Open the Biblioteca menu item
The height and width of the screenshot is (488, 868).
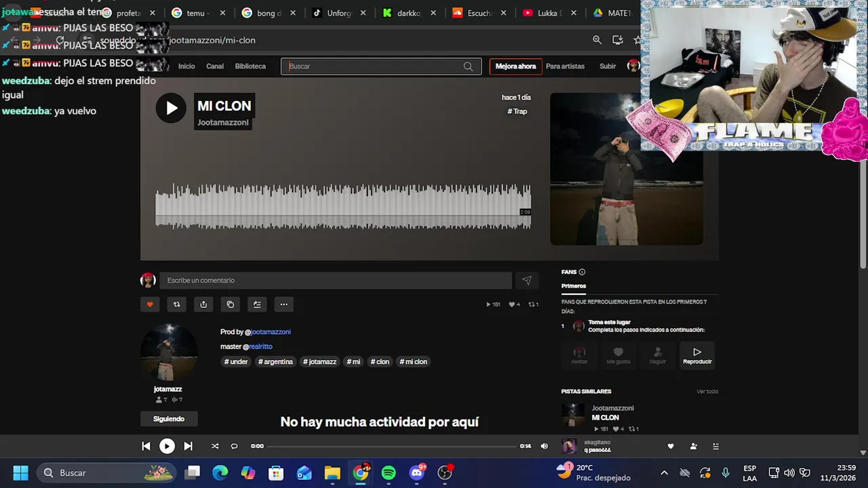coord(250,66)
